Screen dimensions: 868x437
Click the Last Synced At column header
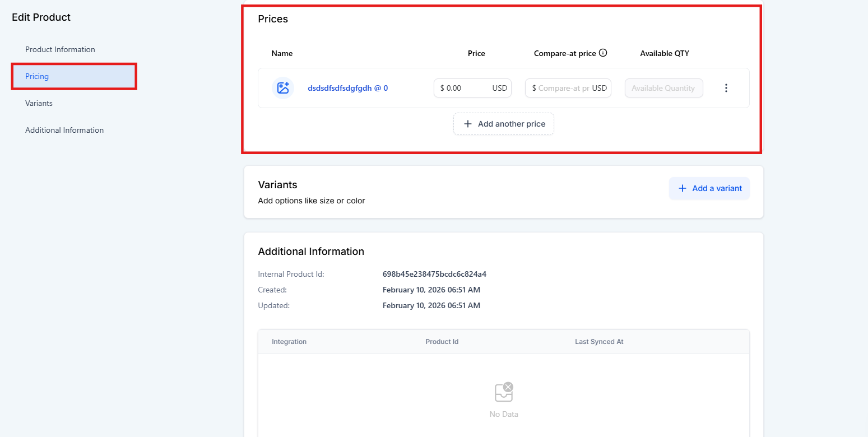[599, 342]
